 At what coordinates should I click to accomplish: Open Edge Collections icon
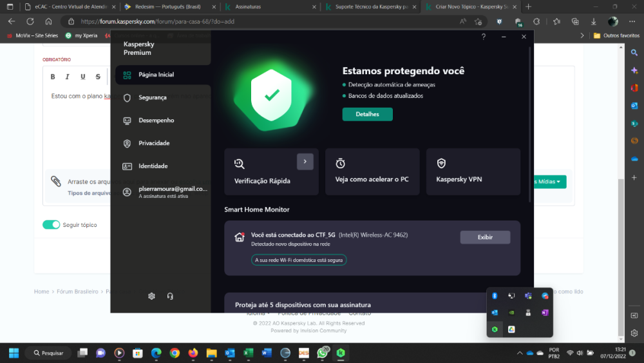coord(575,21)
